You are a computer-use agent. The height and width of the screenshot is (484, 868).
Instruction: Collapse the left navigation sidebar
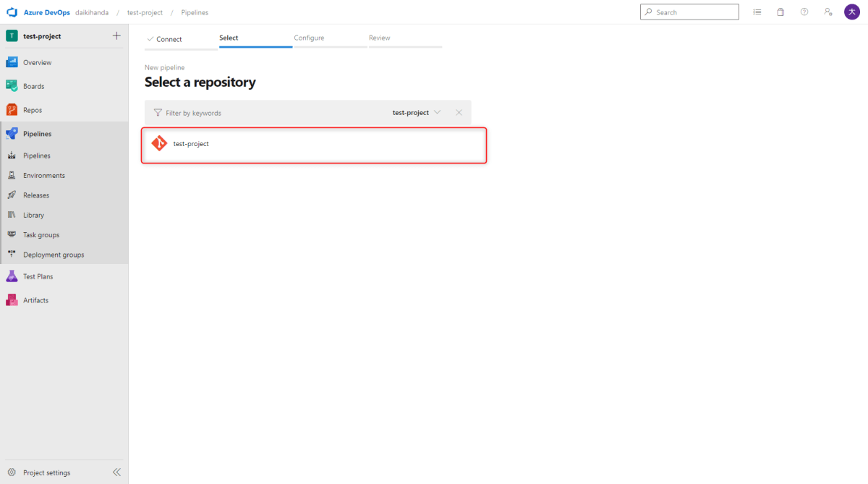click(x=116, y=472)
